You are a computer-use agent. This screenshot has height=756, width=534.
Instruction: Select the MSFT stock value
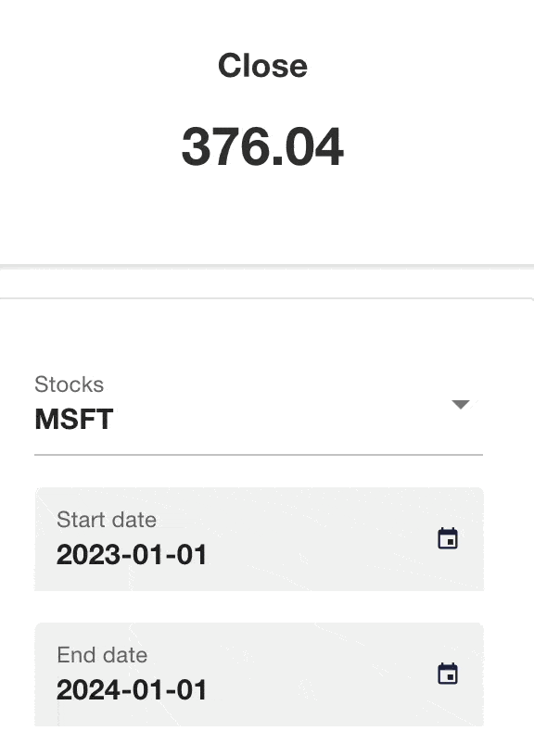tap(74, 419)
